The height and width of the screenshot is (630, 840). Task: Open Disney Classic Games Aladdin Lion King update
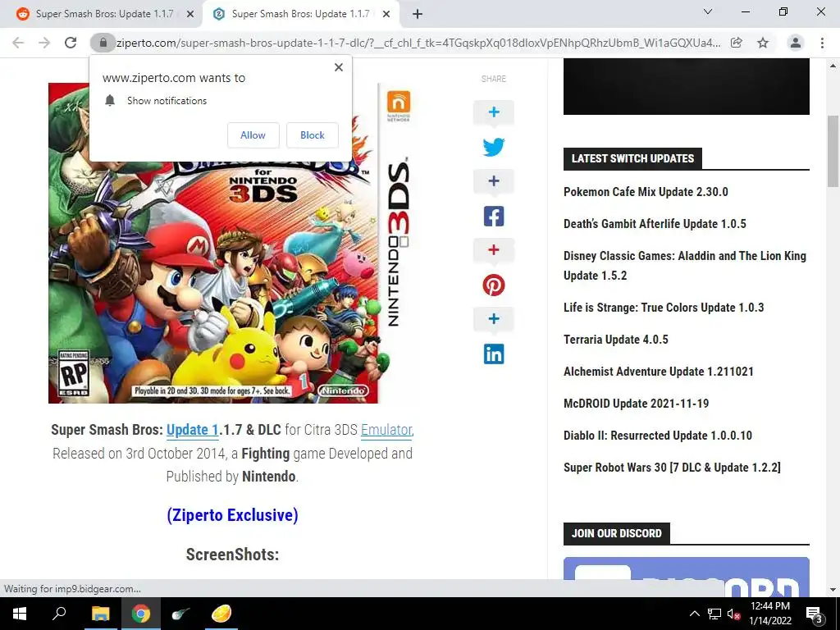pyautogui.click(x=685, y=266)
